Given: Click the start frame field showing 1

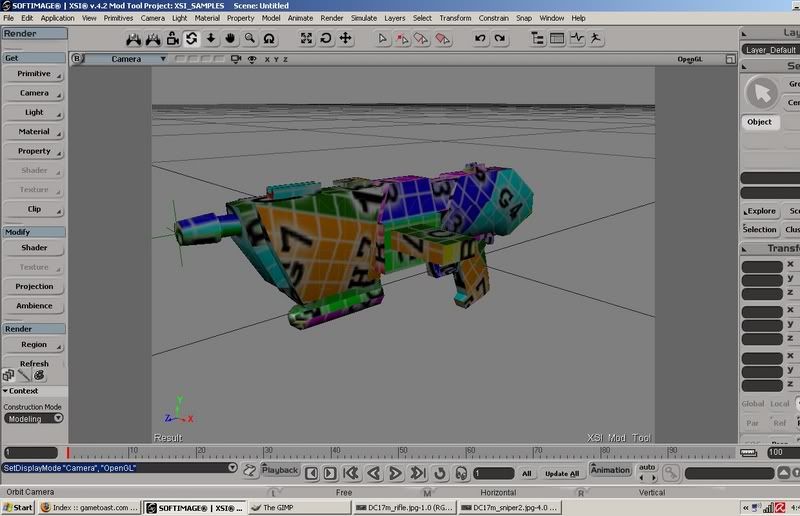Looking at the screenshot, I should [x=31, y=453].
